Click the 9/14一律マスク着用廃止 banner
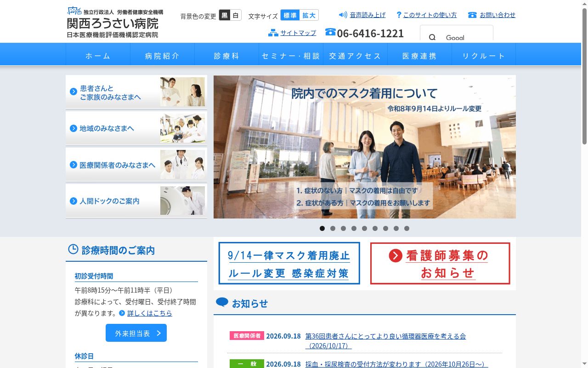 tap(289, 264)
